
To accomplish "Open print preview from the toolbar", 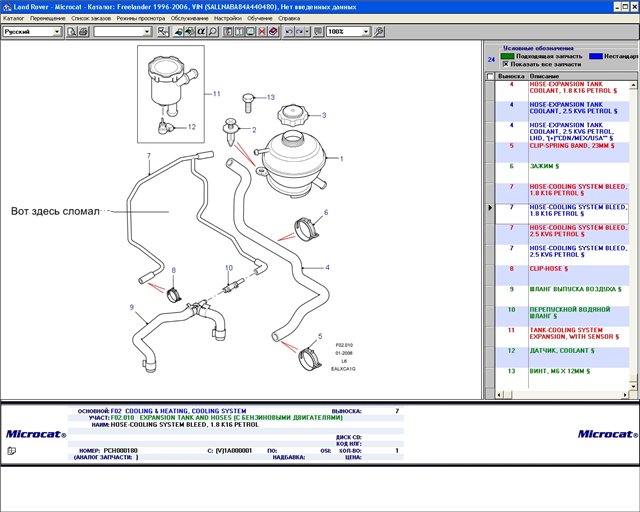I will click(71, 31).
